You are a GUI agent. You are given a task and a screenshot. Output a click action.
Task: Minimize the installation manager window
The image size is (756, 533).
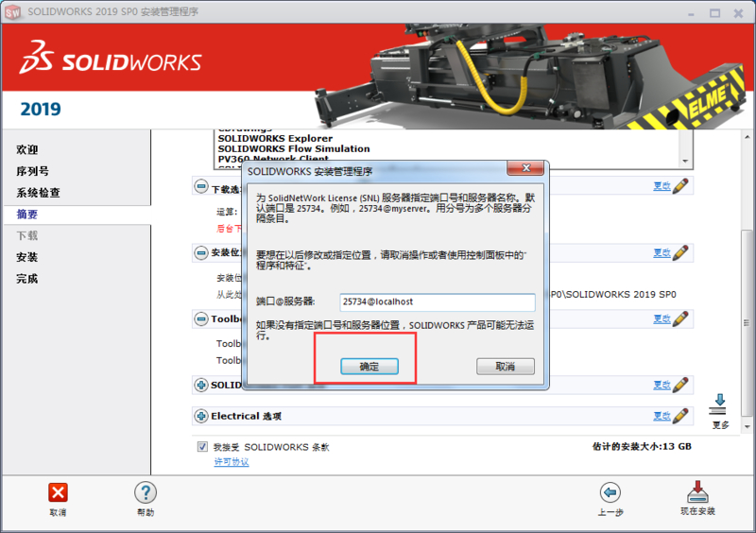coord(691,13)
